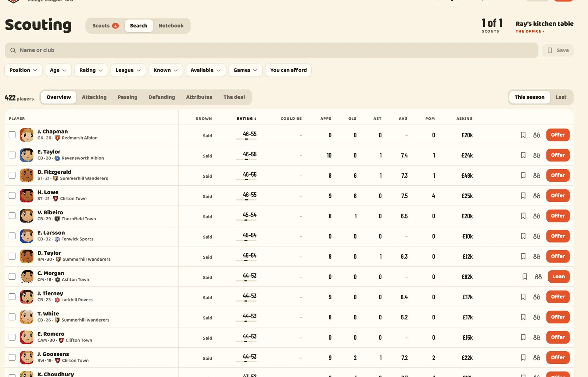The height and width of the screenshot is (377, 588).
Task: Open The Office link
Action: tap(530, 31)
